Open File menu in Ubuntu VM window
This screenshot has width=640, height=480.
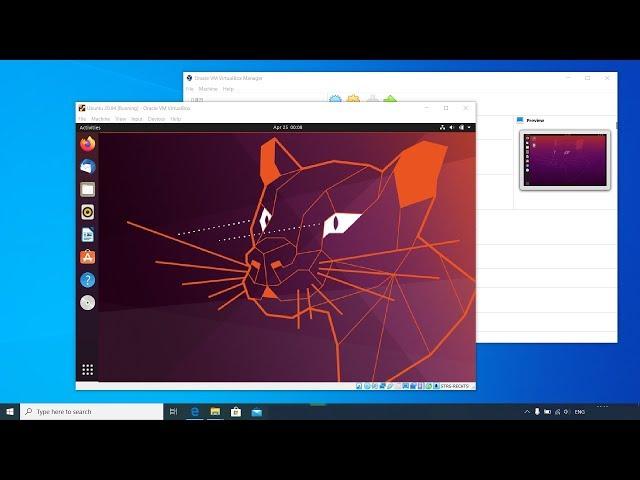click(82, 119)
